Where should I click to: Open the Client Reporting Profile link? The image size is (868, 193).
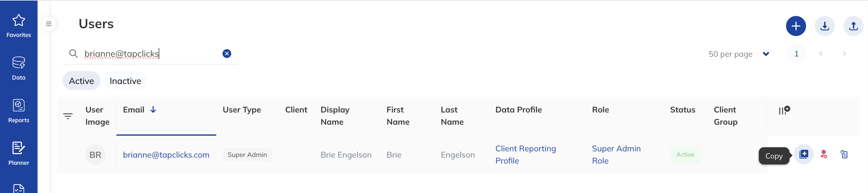pos(526,155)
